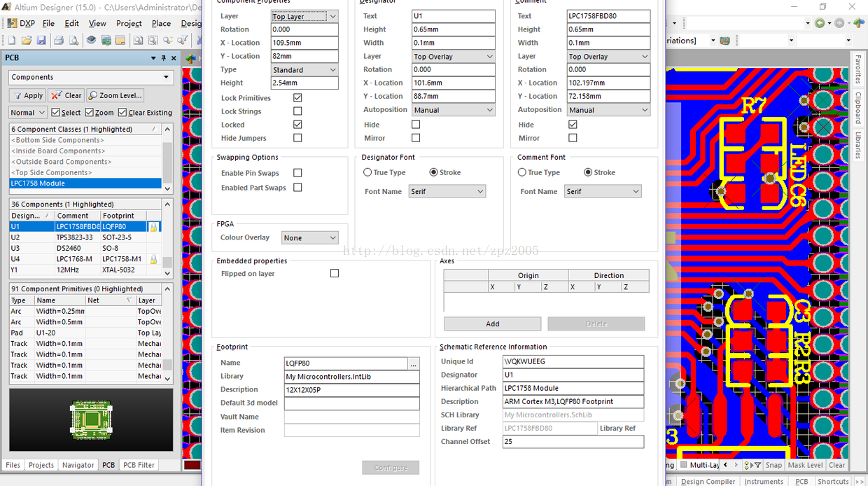This screenshot has width=868, height=486.
Task: Click the green Back navigation arrow
Action: (820, 23)
